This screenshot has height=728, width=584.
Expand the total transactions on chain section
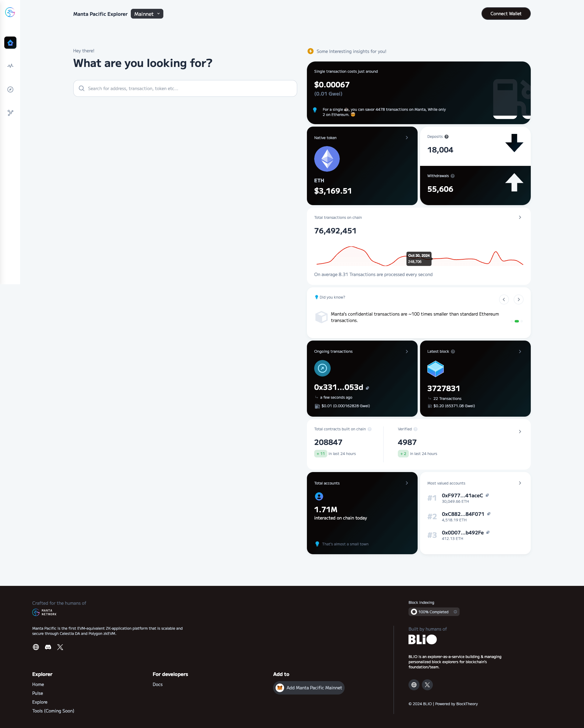[x=520, y=218]
